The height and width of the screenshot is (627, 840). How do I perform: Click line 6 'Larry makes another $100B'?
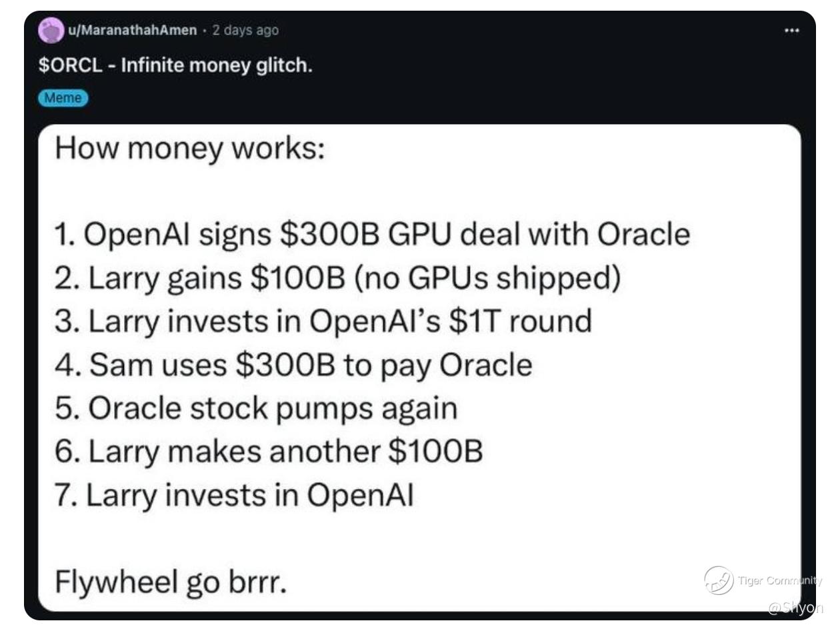[x=268, y=452]
